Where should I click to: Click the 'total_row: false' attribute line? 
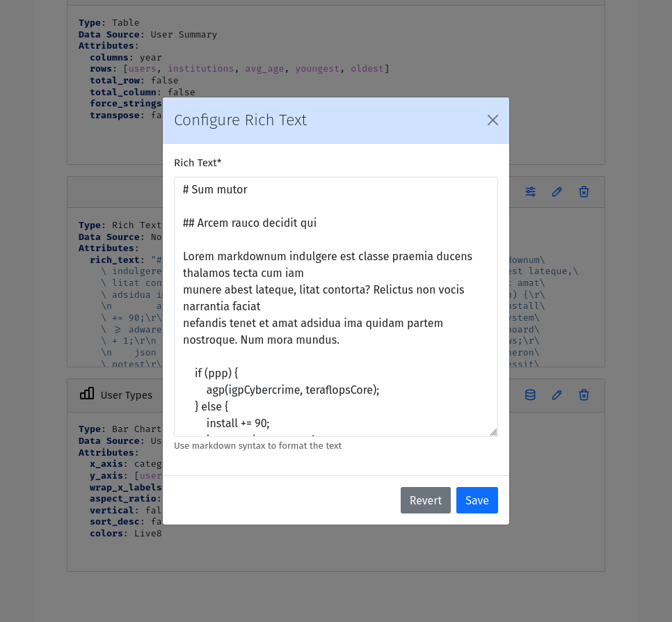[x=134, y=81]
